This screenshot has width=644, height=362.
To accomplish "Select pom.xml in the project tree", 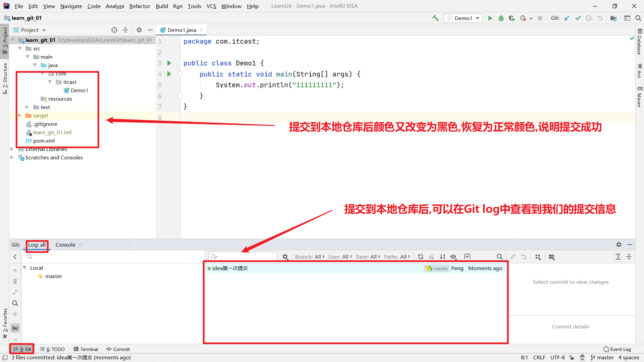I will point(44,141).
